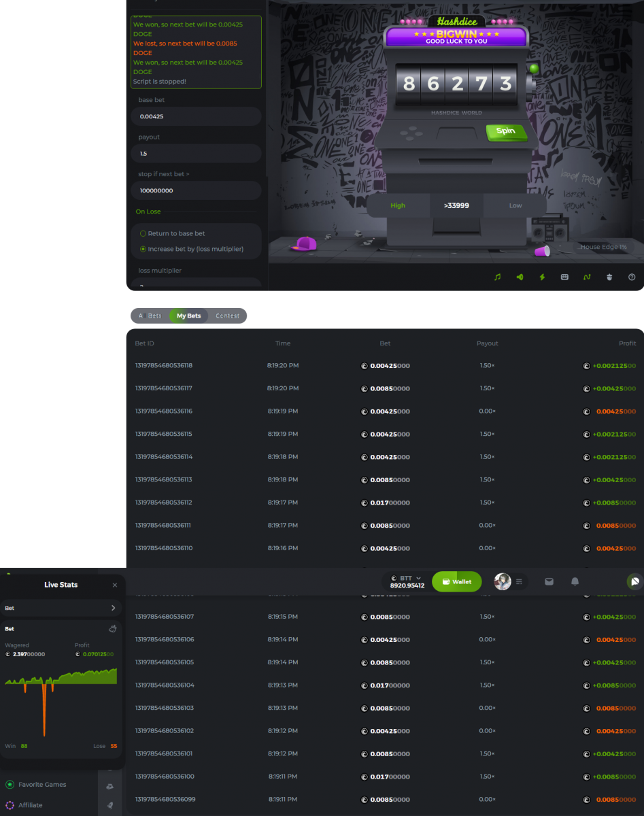
Task: Switch the roll mode to Low
Action: (x=515, y=205)
